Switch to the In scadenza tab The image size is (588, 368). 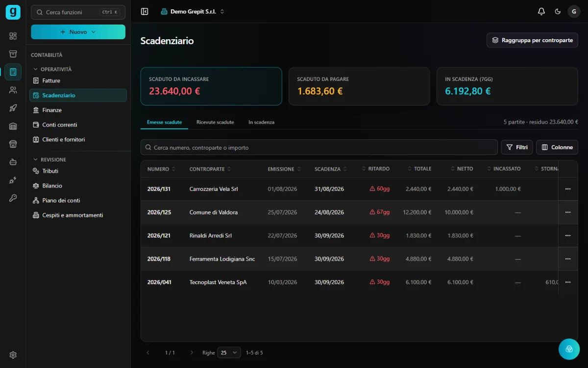pos(262,122)
